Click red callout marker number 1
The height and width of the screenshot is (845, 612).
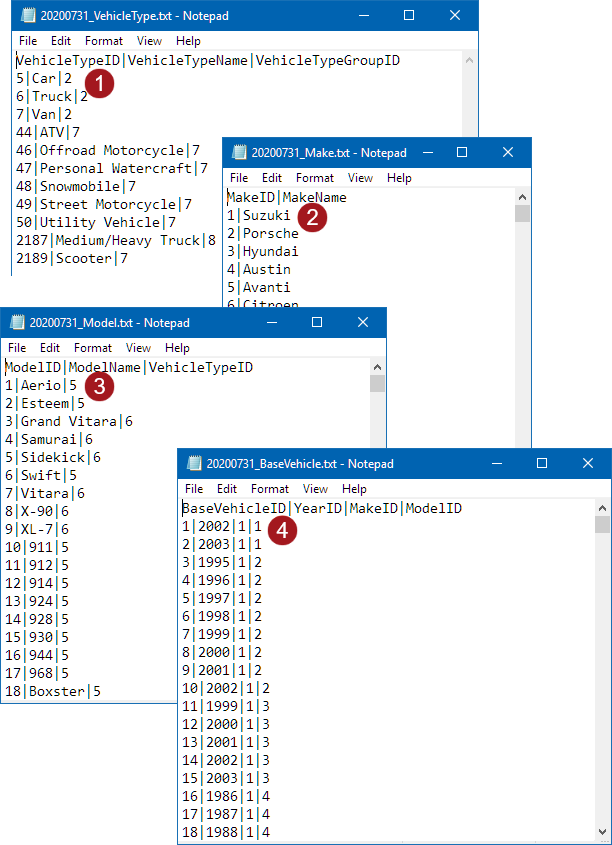[x=100, y=84]
